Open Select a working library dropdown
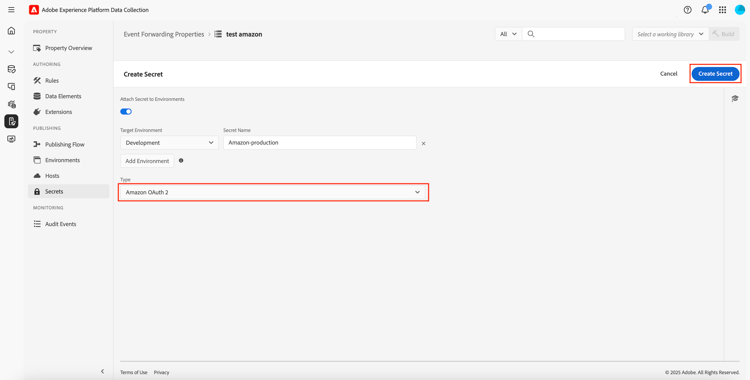This screenshot has width=750, height=380. 670,34
